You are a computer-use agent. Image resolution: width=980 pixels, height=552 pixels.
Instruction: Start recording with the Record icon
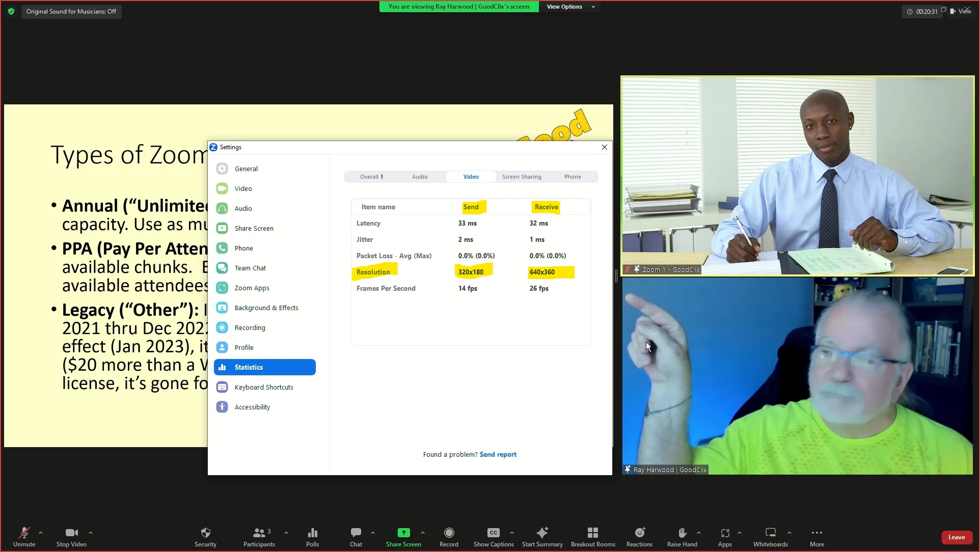449,533
